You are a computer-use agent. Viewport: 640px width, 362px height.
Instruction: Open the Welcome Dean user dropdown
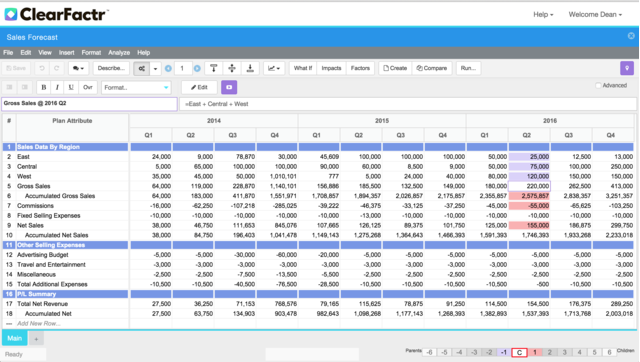[x=595, y=15]
